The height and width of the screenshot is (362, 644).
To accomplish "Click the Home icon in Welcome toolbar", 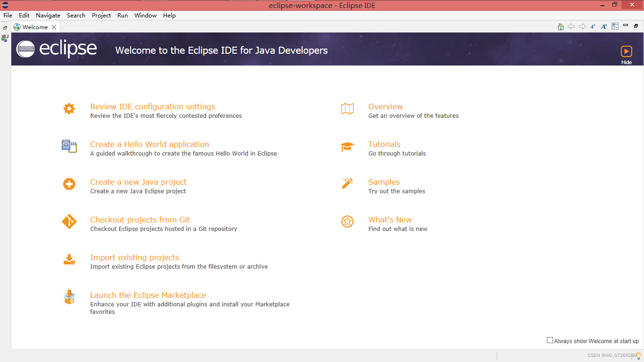I will click(x=561, y=27).
